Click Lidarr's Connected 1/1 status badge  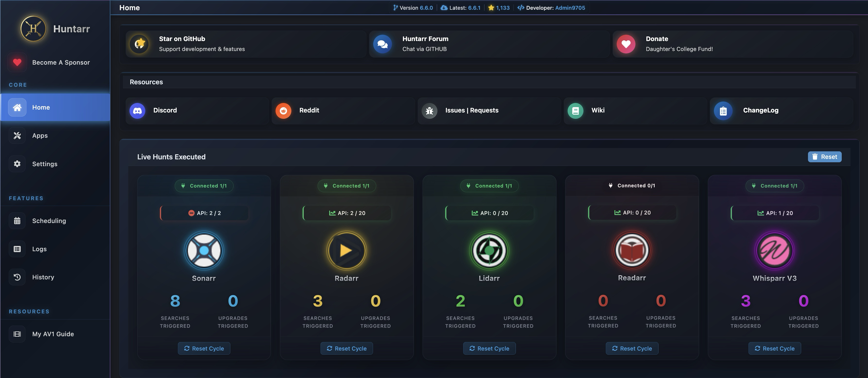click(x=489, y=186)
